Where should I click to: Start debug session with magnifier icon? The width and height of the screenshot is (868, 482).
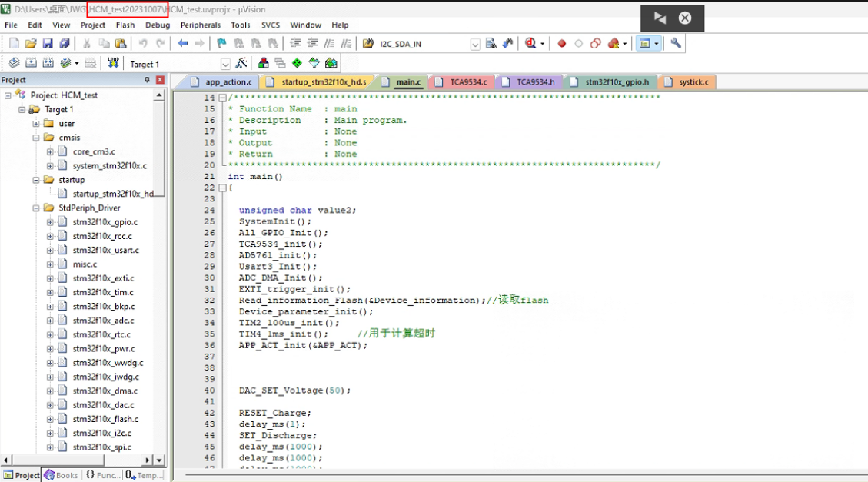[530, 44]
